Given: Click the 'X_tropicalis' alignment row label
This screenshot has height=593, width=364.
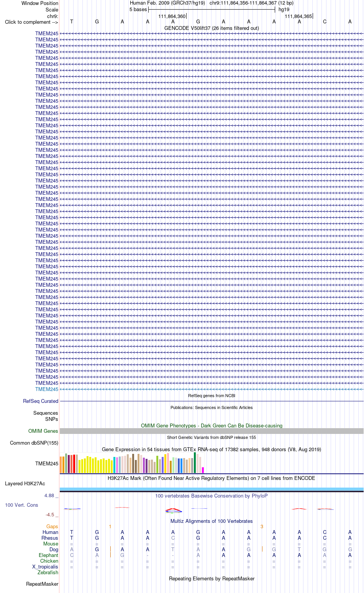Looking at the screenshot, I should click(45, 567).
